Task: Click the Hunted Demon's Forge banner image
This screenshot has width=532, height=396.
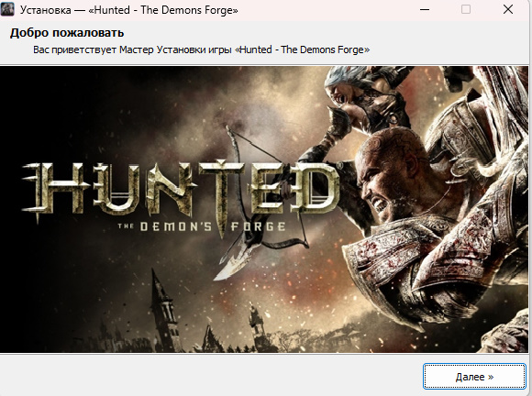Action: [x=264, y=209]
